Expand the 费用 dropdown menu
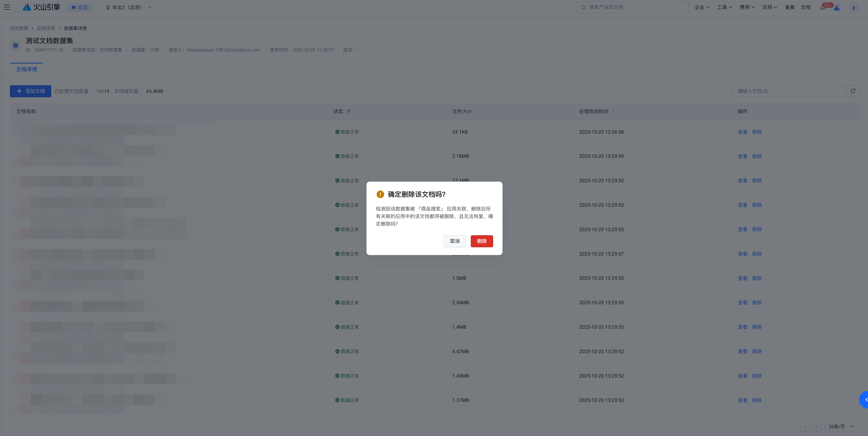 [x=747, y=7]
